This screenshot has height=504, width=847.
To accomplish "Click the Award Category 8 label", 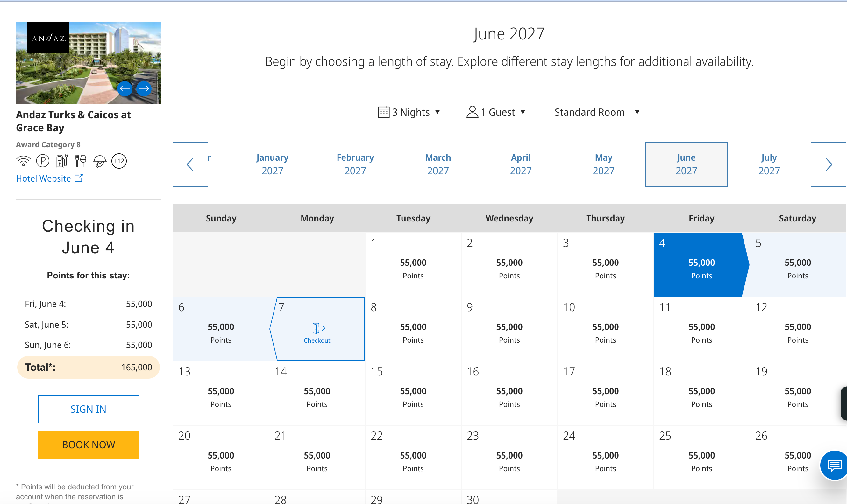I will [x=48, y=145].
